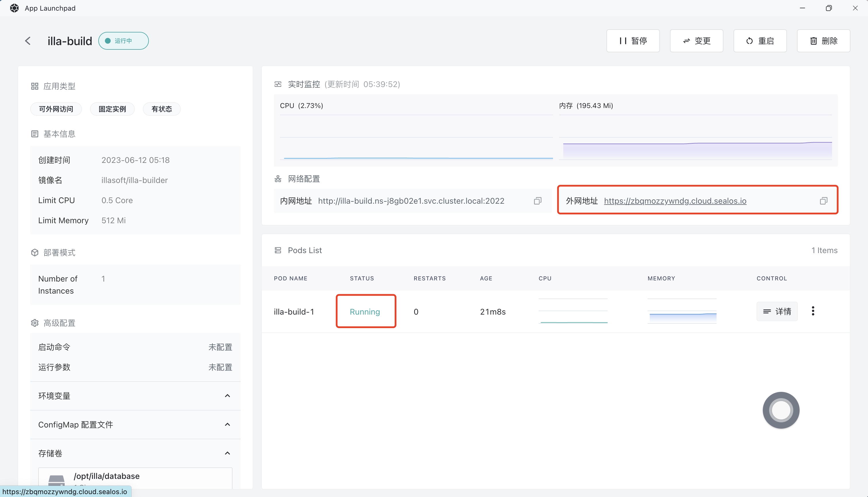Click the 1 Items count label
The image size is (868, 497).
coord(824,251)
